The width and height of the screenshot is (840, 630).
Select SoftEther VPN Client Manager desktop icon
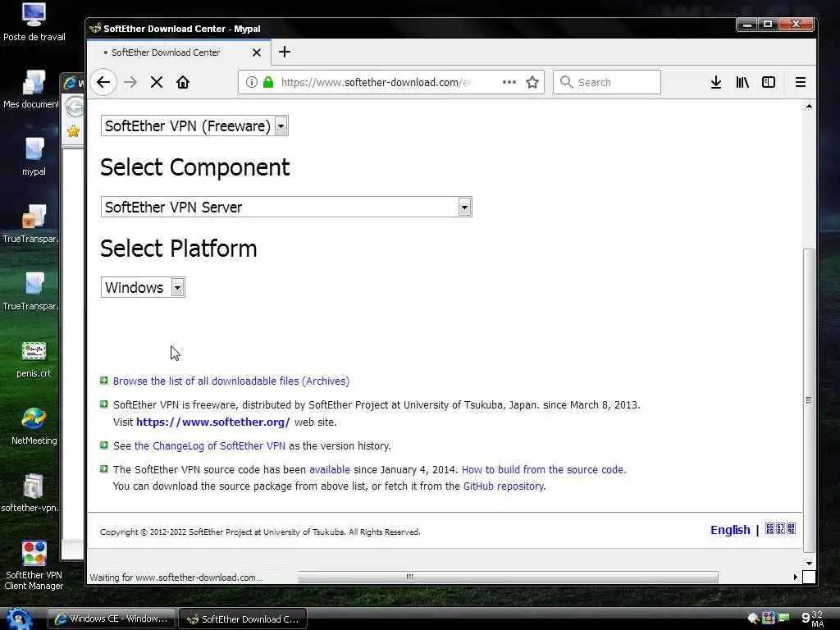[34, 565]
